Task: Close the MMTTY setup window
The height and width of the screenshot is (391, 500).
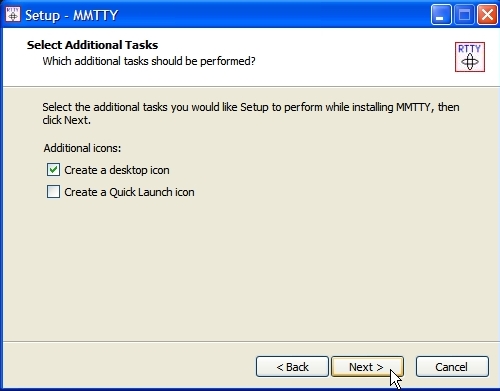Action: 487,15
